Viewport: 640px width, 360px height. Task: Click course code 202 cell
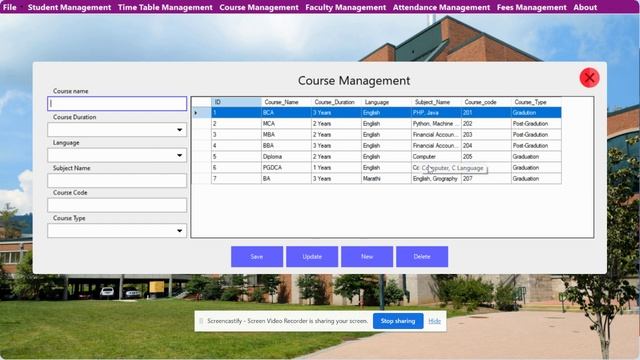pyautogui.click(x=486, y=124)
